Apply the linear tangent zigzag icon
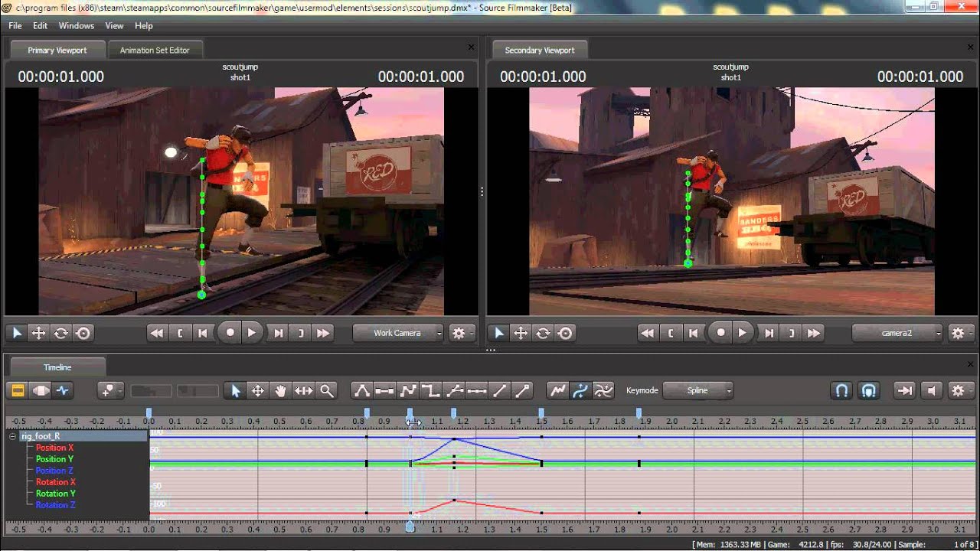Screen dimensions: 980x551 pyautogui.click(x=408, y=390)
